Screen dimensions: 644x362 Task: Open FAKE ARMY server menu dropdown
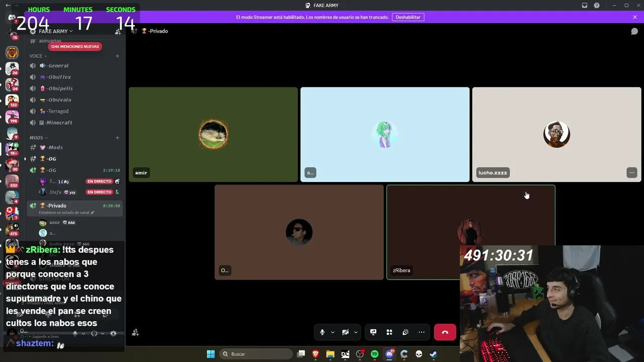(x=56, y=31)
